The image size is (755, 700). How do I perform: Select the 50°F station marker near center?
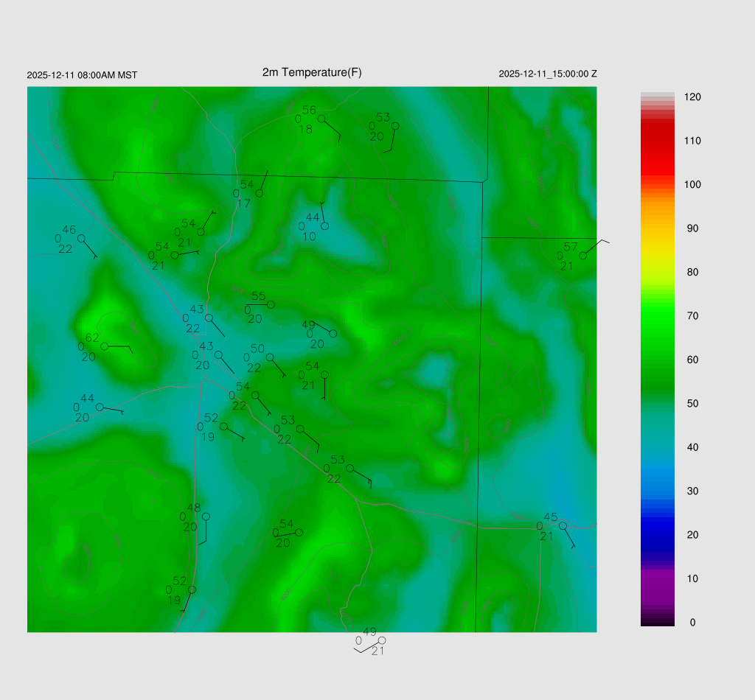[270, 357]
